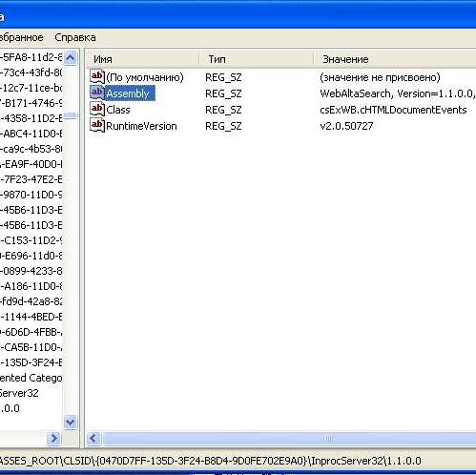The image size is (476, 475).
Task: Select tree key containing 4358-11D2
Action: pos(31,118)
